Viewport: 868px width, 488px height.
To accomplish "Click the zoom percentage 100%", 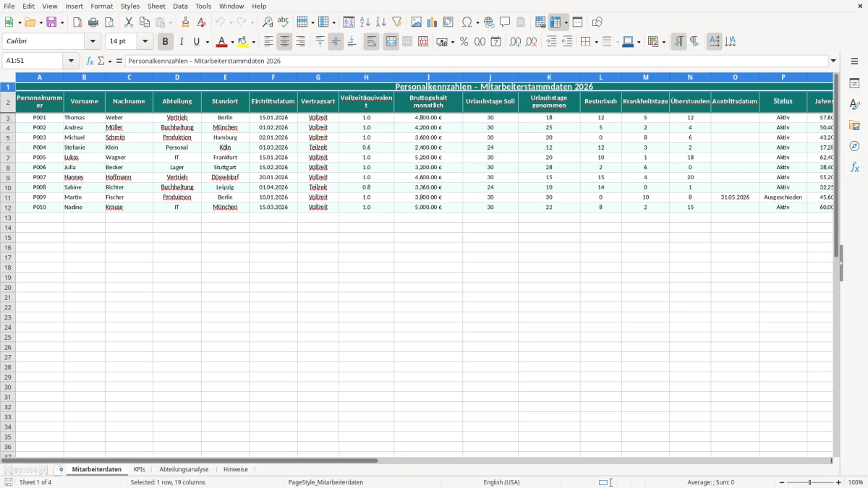I will coord(856,482).
